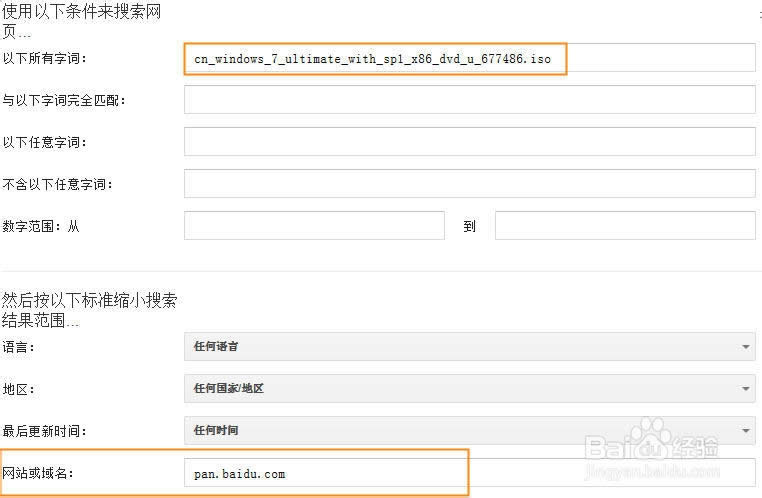Click the number range '到' end field

click(x=625, y=225)
